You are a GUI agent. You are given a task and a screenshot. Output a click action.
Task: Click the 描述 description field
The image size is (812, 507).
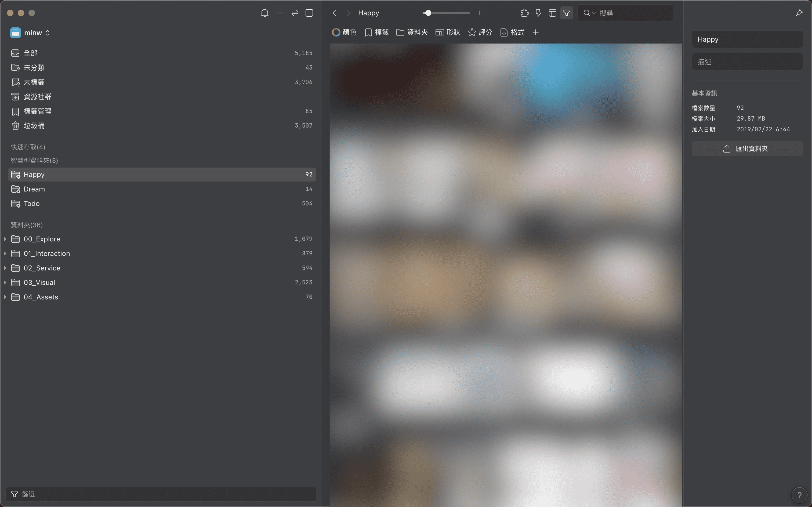(x=747, y=62)
